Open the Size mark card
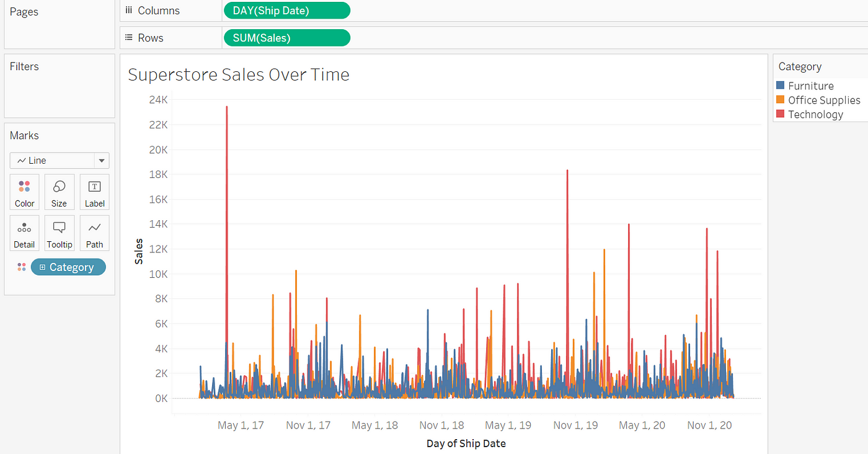The height and width of the screenshot is (454, 868). 60,192
